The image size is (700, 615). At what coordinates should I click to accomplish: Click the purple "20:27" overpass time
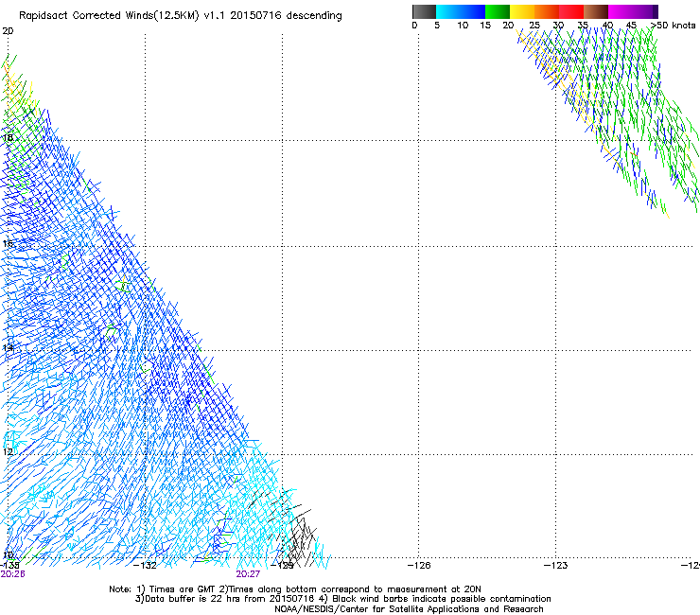pyautogui.click(x=248, y=574)
